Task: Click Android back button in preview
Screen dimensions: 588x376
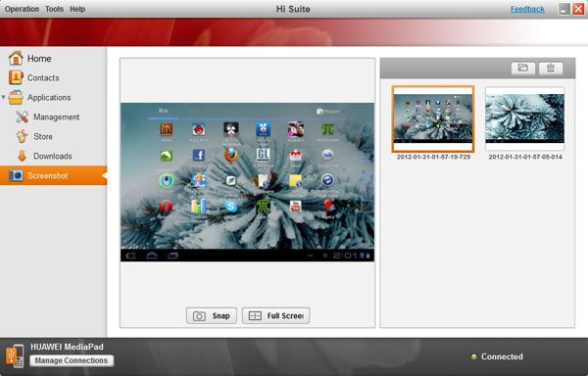Action: [130, 256]
